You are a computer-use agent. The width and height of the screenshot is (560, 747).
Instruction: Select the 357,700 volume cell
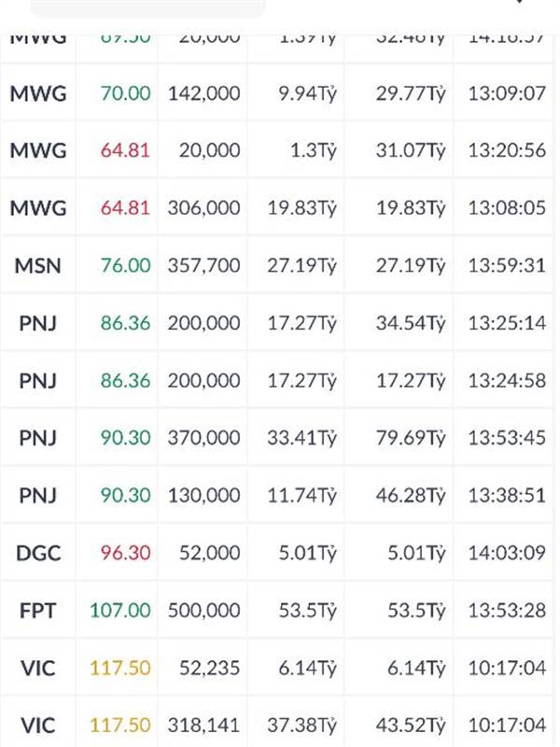[x=203, y=266]
